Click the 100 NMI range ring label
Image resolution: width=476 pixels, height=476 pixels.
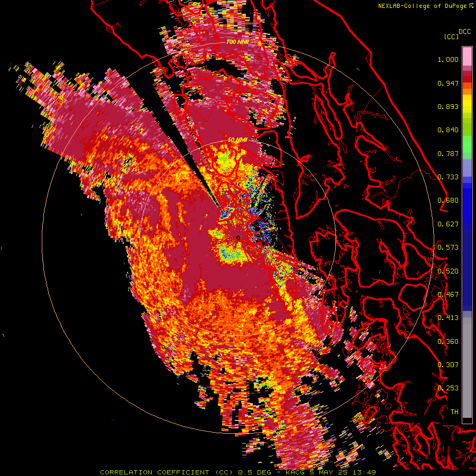(237, 42)
